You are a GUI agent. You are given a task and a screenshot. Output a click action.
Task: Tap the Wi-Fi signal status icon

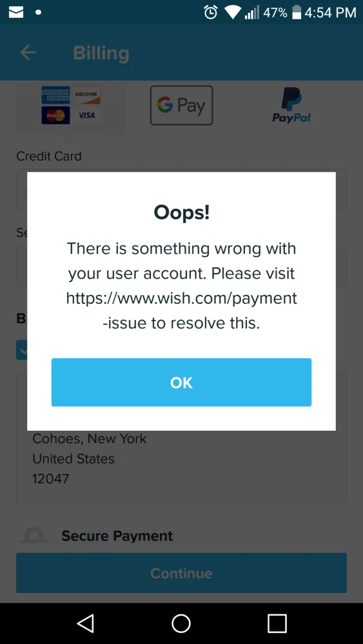[233, 13]
